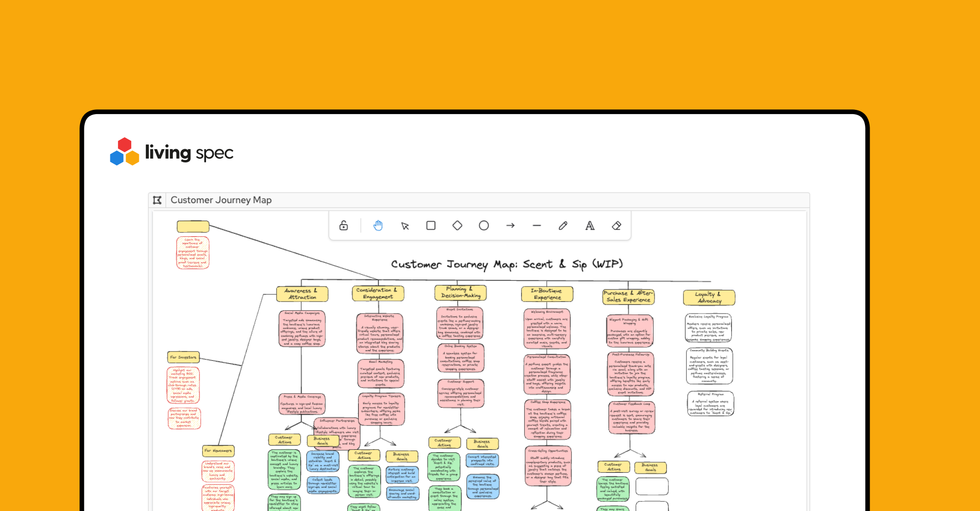Activate the Arrow connector tool
Image resolution: width=980 pixels, height=511 pixels.
[510, 226]
